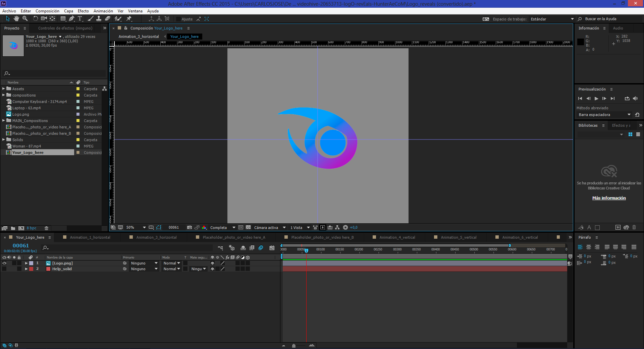This screenshot has width=644, height=349.
Task: Click the Composition Mini-Flowchart icon in timeline
Action: pyautogui.click(x=220, y=248)
